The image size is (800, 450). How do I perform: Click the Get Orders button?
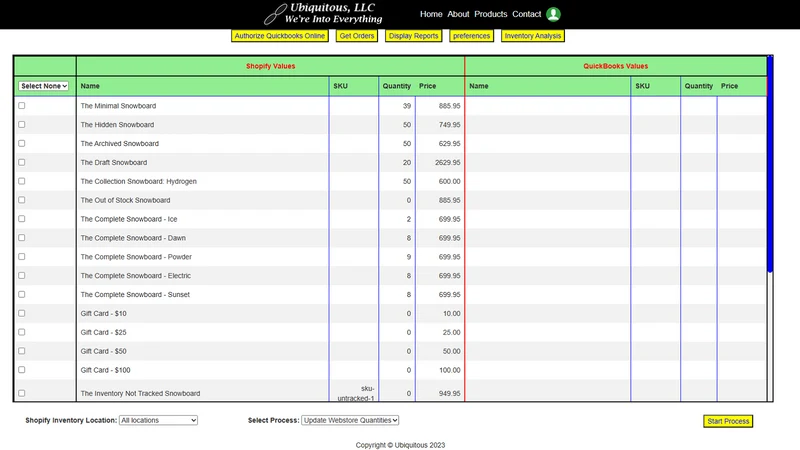point(357,36)
